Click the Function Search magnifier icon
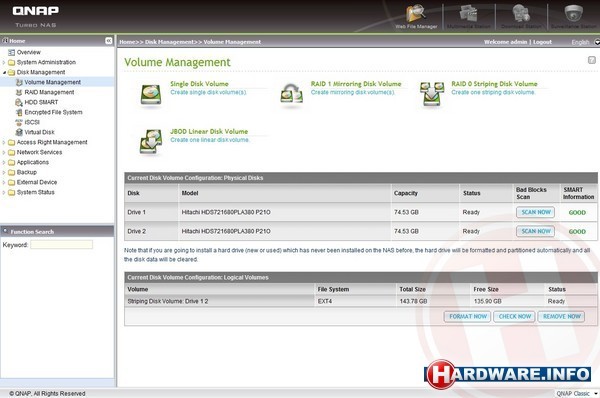The width and height of the screenshot is (600, 398). (x=5, y=231)
